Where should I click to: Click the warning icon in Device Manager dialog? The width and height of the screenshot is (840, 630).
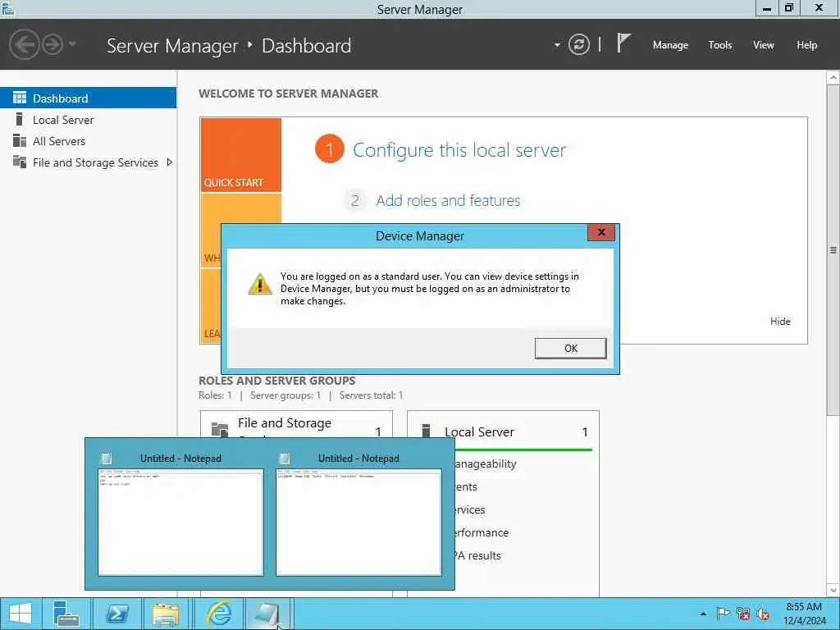click(x=260, y=284)
